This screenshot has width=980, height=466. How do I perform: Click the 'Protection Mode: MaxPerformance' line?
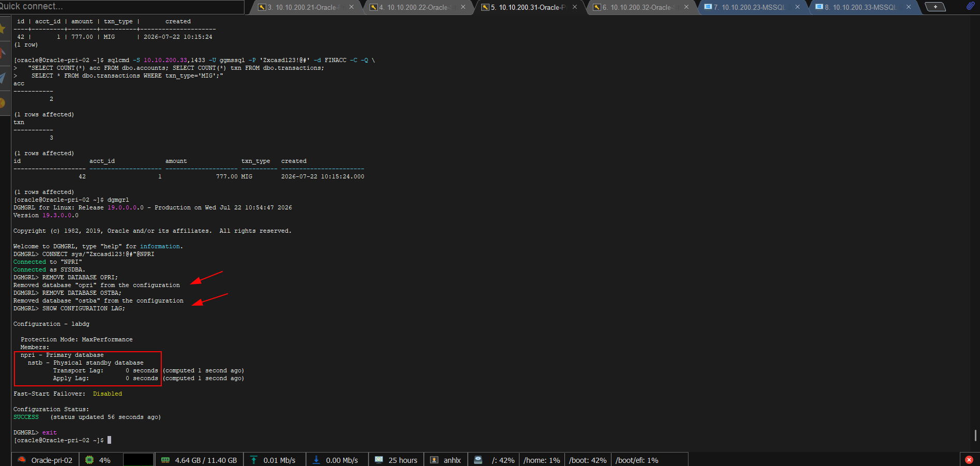76,339
